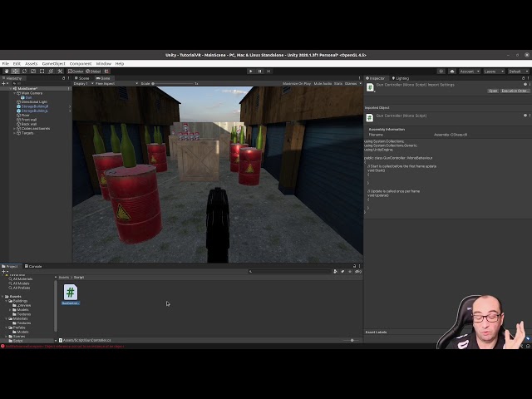Toggle Center pivot mode button
Viewport: 532px width, 399px height.
(x=76, y=71)
